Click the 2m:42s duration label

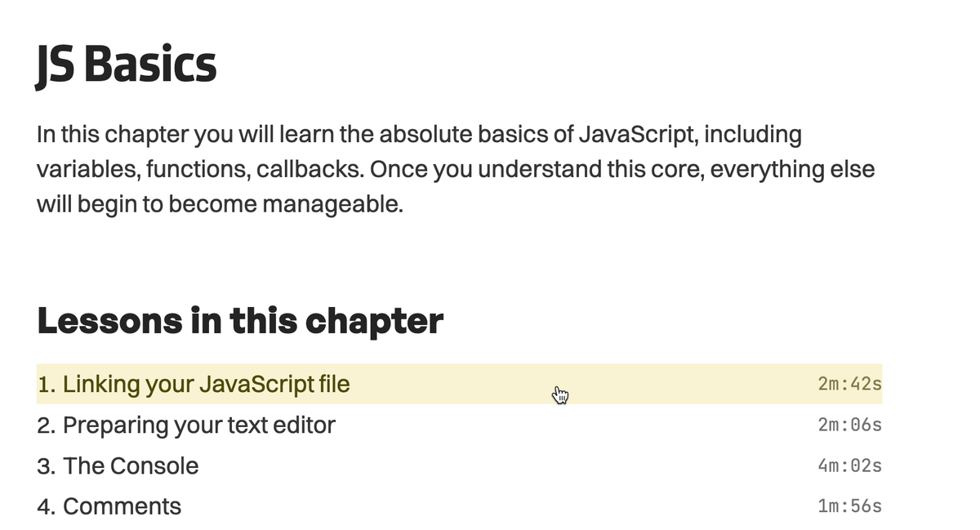coord(849,384)
